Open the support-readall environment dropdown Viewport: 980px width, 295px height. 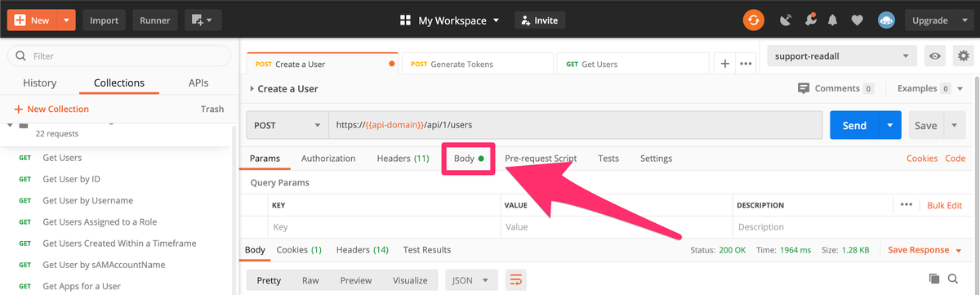[840, 56]
